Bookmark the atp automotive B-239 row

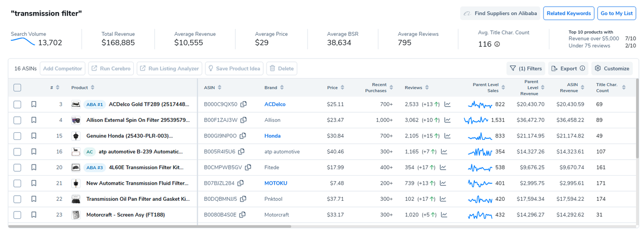pos(34,151)
